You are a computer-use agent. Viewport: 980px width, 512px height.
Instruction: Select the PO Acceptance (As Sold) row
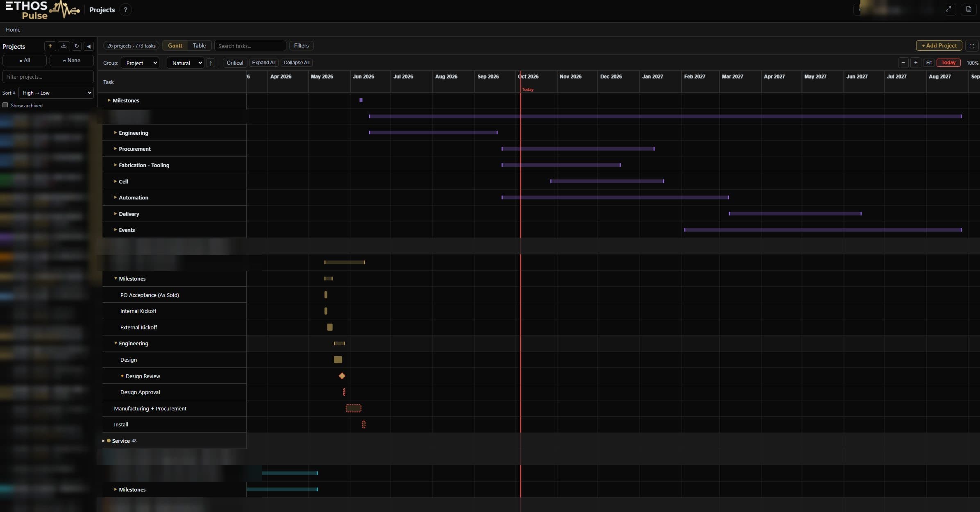[x=174, y=295]
